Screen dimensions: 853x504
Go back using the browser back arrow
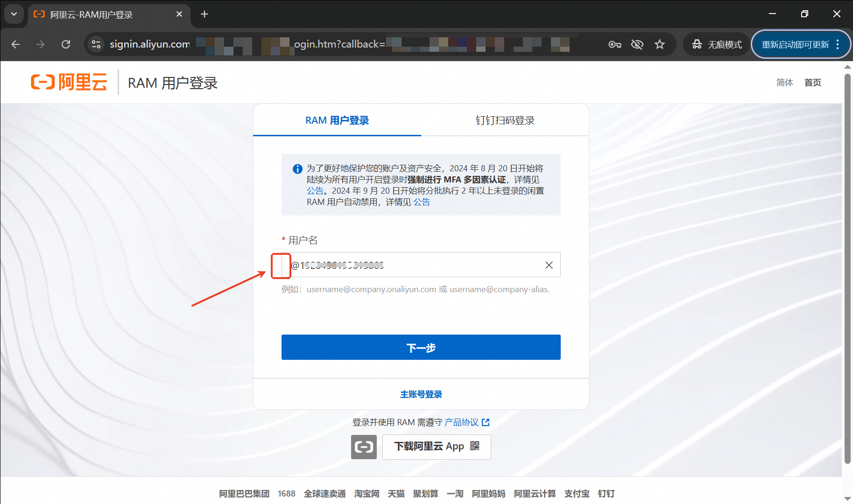tap(15, 44)
